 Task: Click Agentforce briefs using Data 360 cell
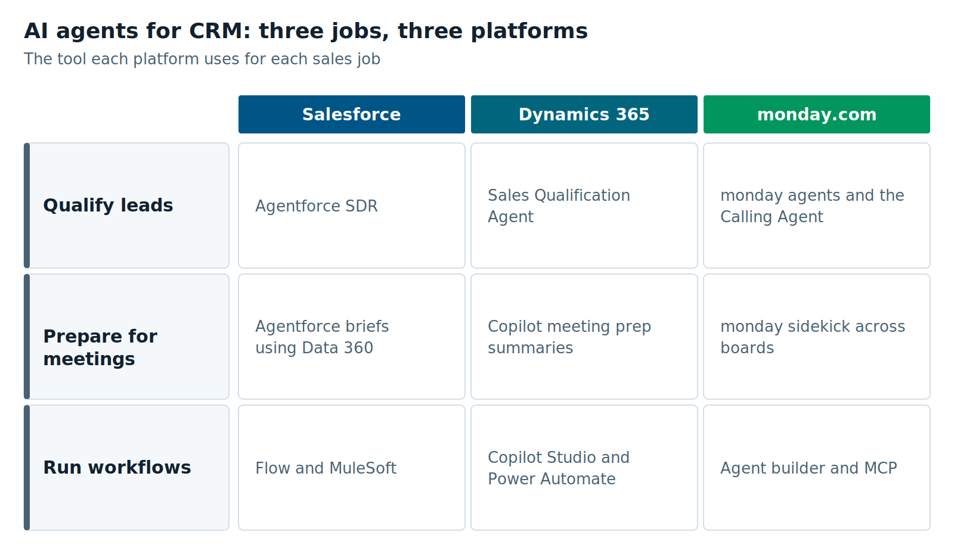(x=352, y=337)
